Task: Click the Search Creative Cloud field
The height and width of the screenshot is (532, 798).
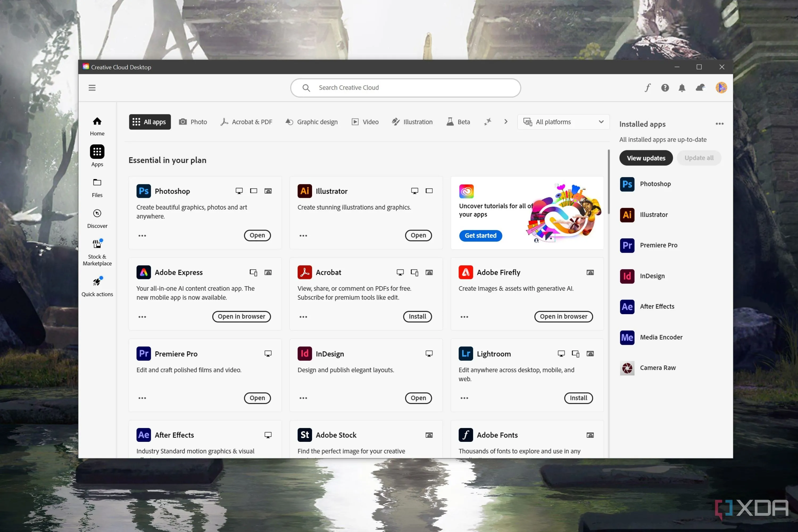Action: pos(405,88)
